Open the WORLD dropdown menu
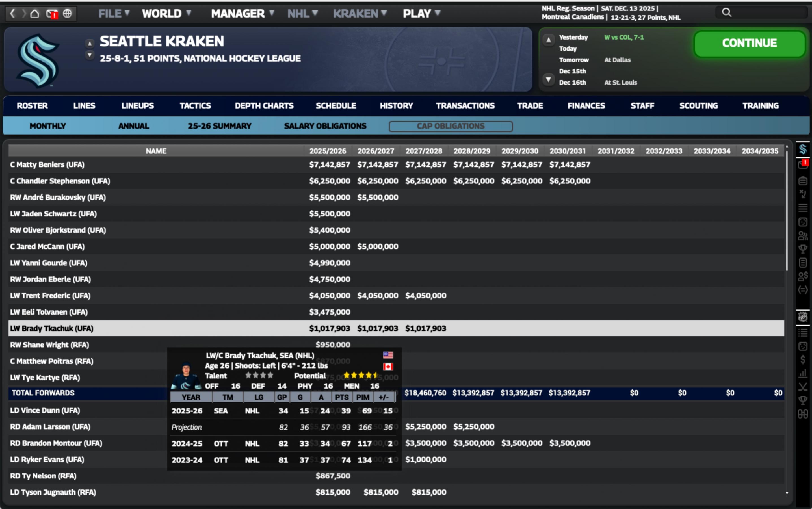 pyautogui.click(x=166, y=14)
